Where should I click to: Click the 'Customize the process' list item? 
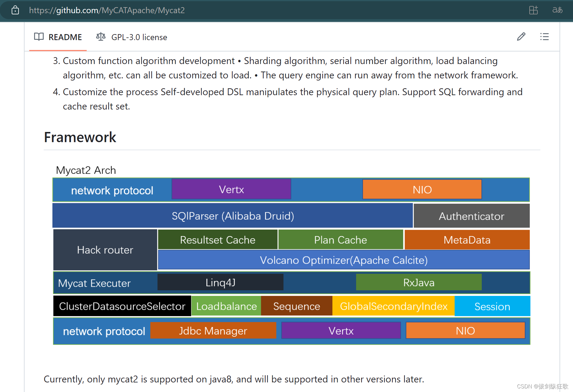coord(293,99)
